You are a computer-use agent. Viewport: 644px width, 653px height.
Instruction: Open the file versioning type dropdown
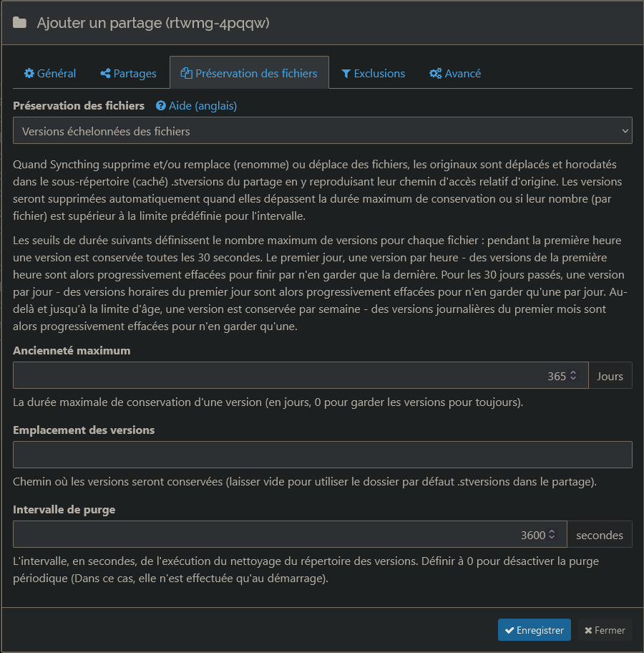point(322,131)
